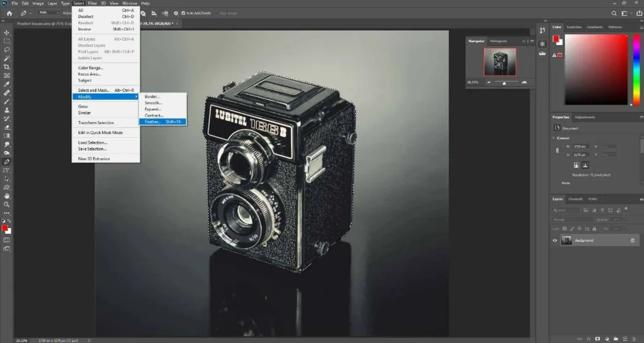Click the link width and height icon
Screen dimensions: 644x343
coord(558,151)
